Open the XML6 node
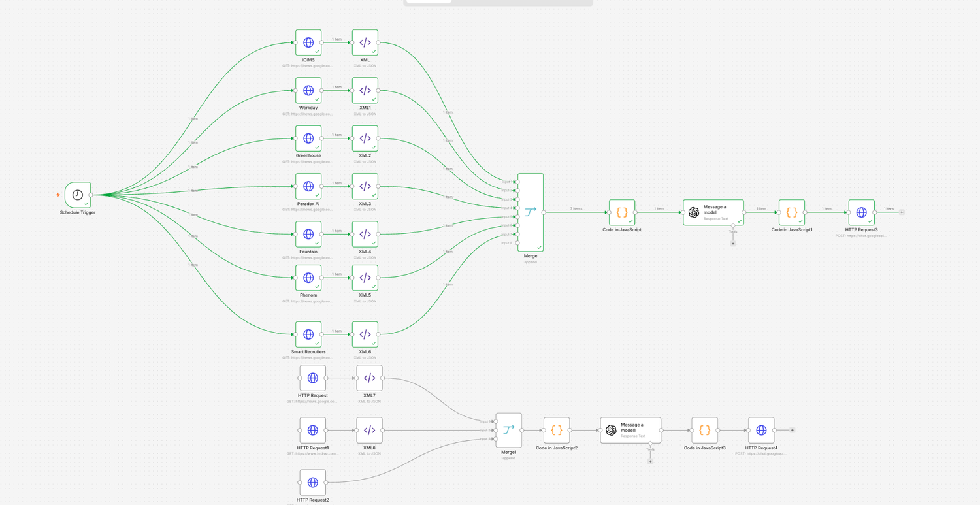This screenshot has height=505, width=980. [365, 334]
